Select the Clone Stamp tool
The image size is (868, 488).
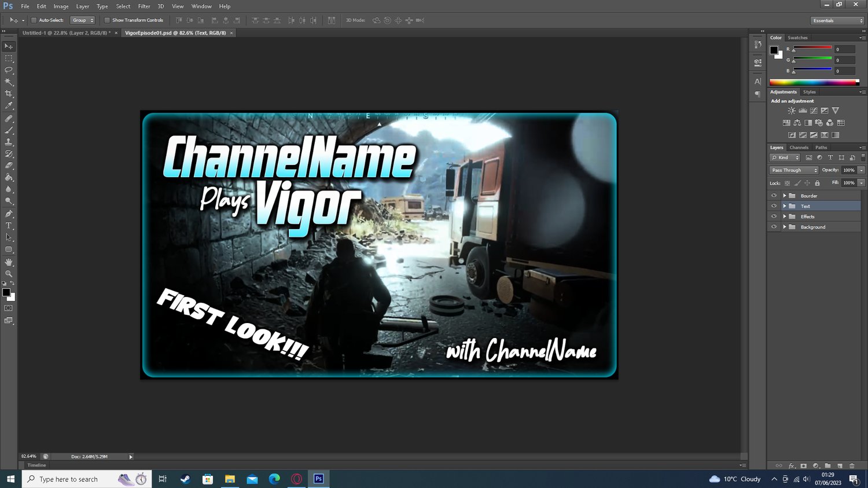pos(9,142)
